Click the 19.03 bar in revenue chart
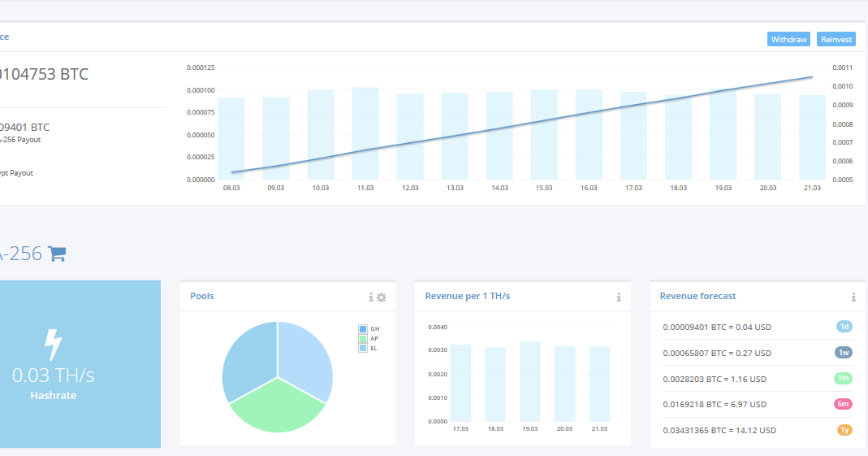 [529, 382]
